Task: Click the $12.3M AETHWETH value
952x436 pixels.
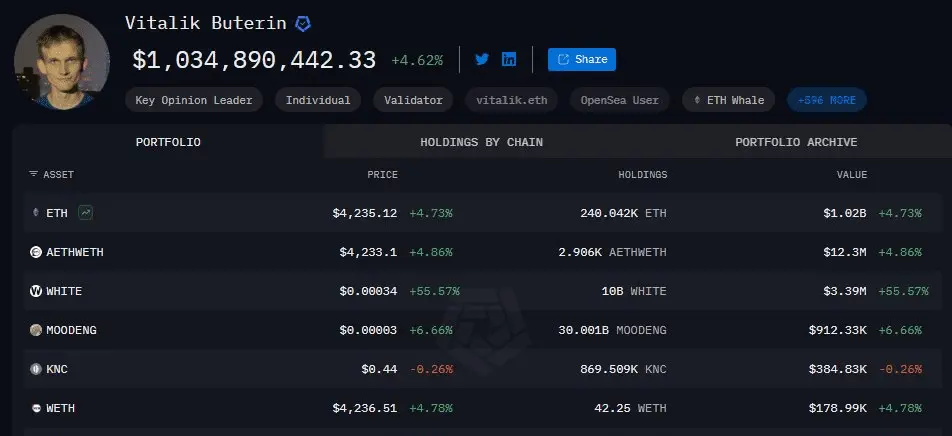Action: pyautogui.click(x=845, y=252)
